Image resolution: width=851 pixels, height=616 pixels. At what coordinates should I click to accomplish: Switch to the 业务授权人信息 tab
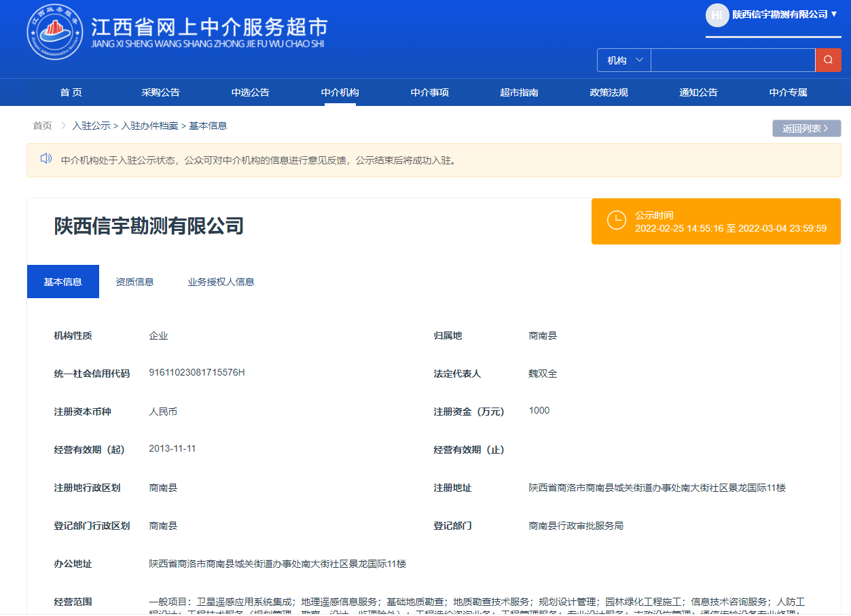click(x=221, y=281)
